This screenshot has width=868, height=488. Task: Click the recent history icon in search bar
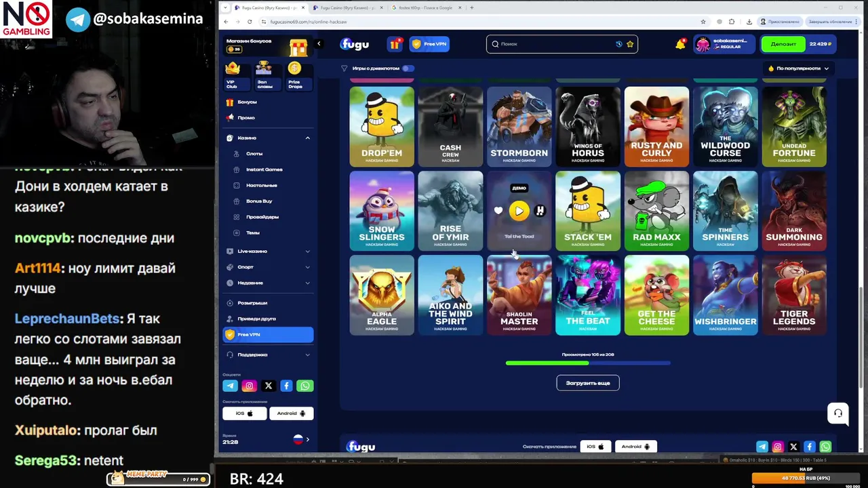click(619, 44)
